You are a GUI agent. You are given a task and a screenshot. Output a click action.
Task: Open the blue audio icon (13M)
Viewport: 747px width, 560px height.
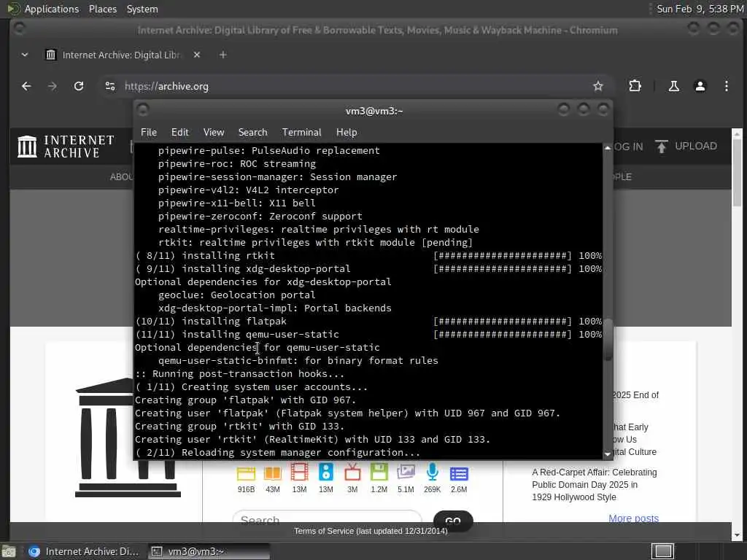(326, 472)
